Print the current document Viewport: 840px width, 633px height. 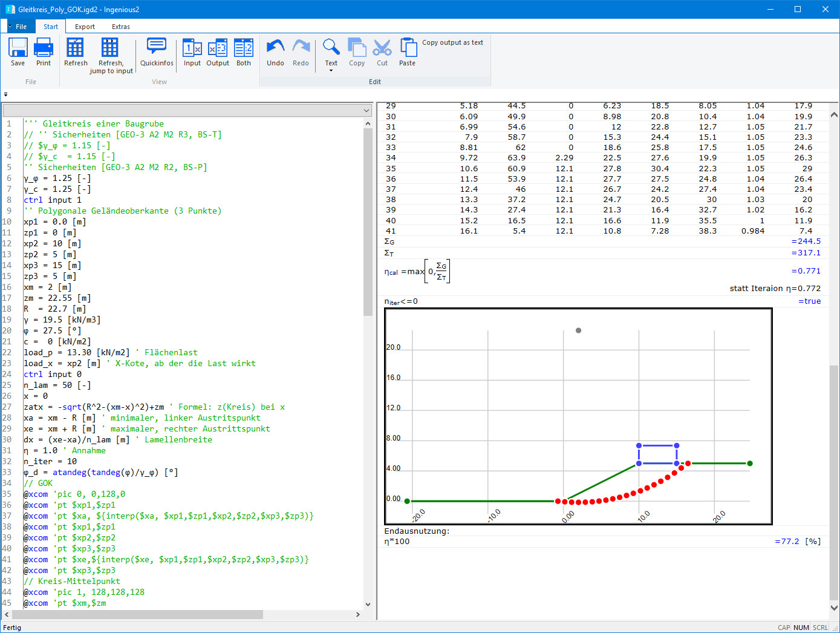point(43,53)
